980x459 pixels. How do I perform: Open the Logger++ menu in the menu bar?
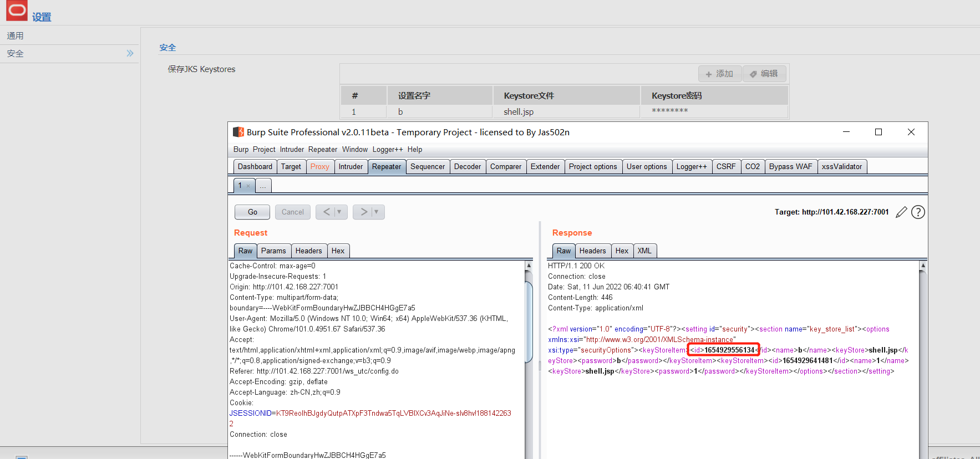[388, 150]
